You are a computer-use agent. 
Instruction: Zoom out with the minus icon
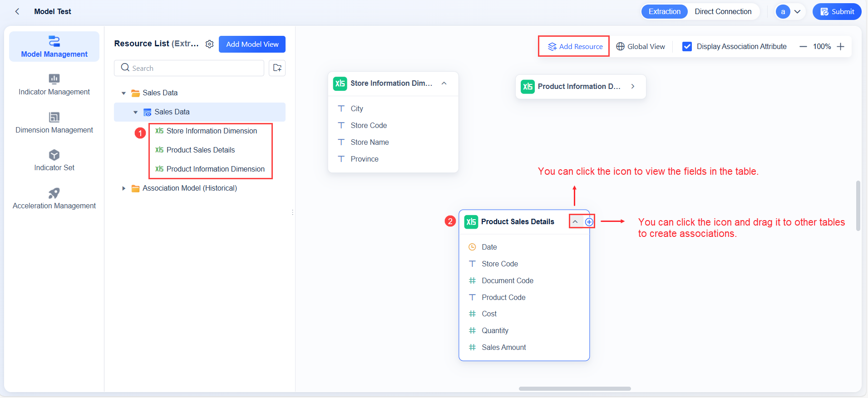(803, 46)
